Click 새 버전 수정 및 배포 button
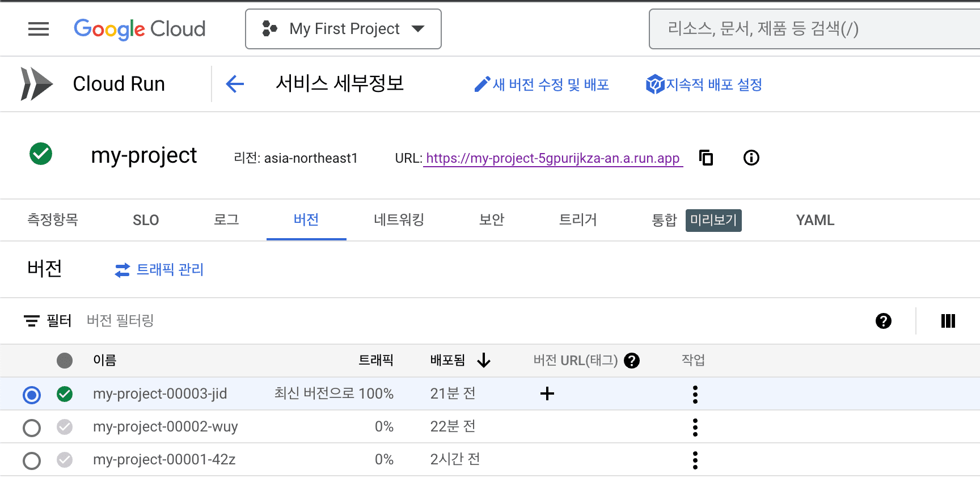Viewport: 980px width, 491px height. pos(542,84)
